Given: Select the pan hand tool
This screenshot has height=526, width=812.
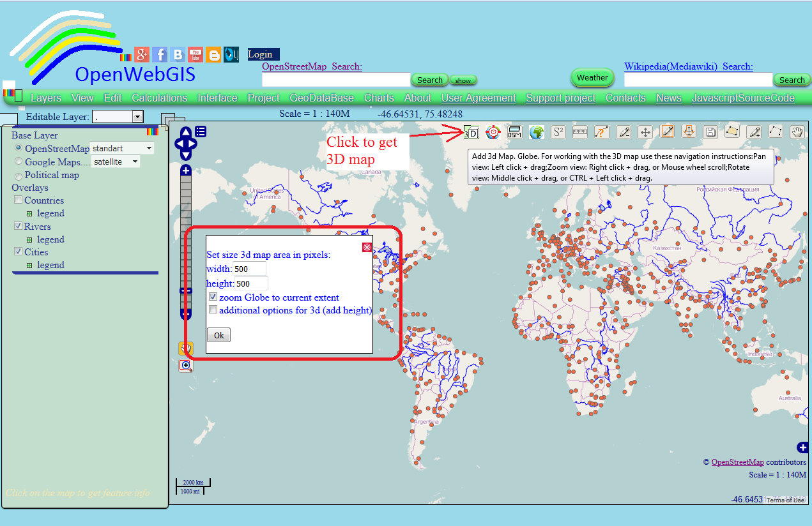Looking at the screenshot, I should click(797, 131).
